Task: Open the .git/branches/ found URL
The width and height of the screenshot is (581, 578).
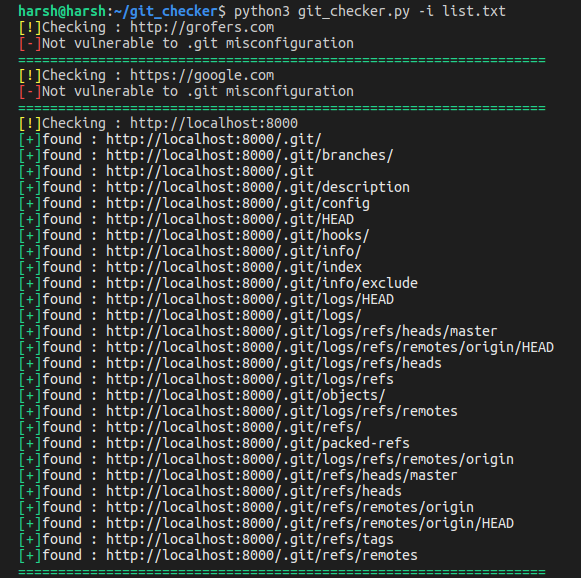Action: point(249,156)
